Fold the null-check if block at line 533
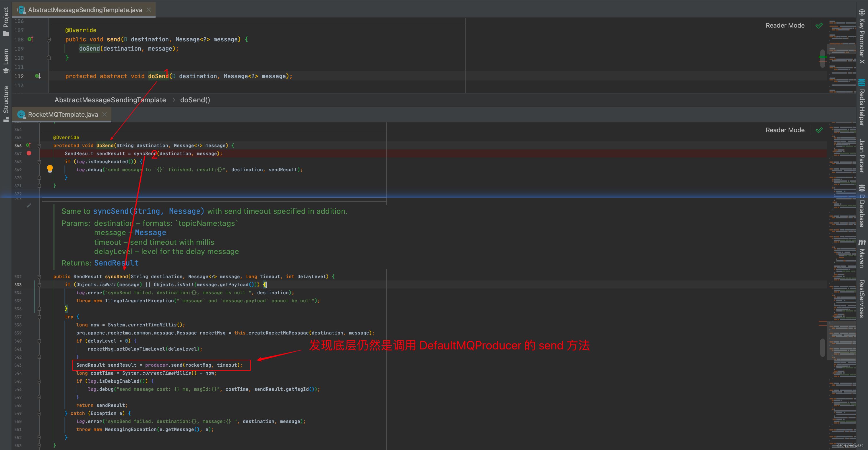868x450 pixels. pyautogui.click(x=39, y=285)
